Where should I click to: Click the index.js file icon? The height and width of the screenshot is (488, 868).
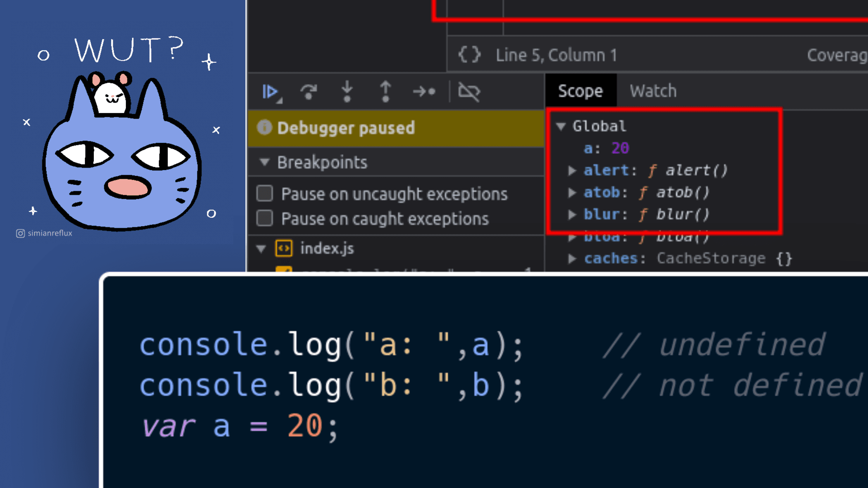(x=284, y=248)
